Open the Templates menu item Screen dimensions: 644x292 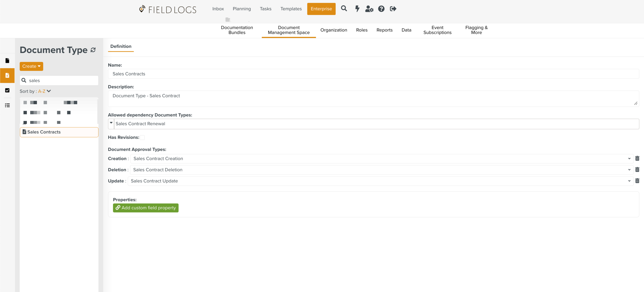[291, 9]
